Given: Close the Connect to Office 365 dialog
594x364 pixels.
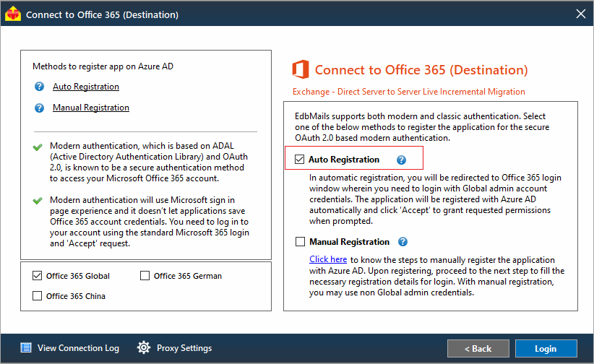Looking at the screenshot, I should coord(581,14).
